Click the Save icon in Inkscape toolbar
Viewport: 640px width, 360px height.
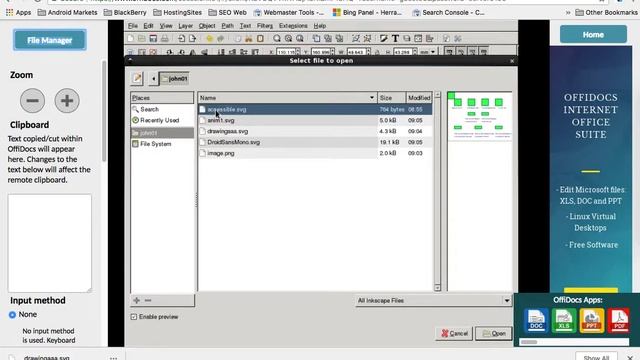(x=153, y=38)
